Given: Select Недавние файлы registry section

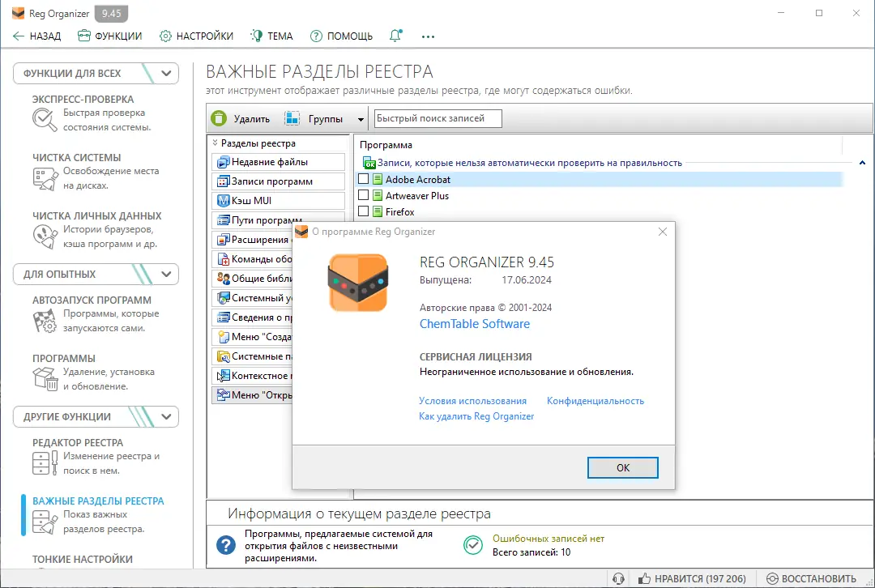Looking at the screenshot, I should tap(278, 162).
